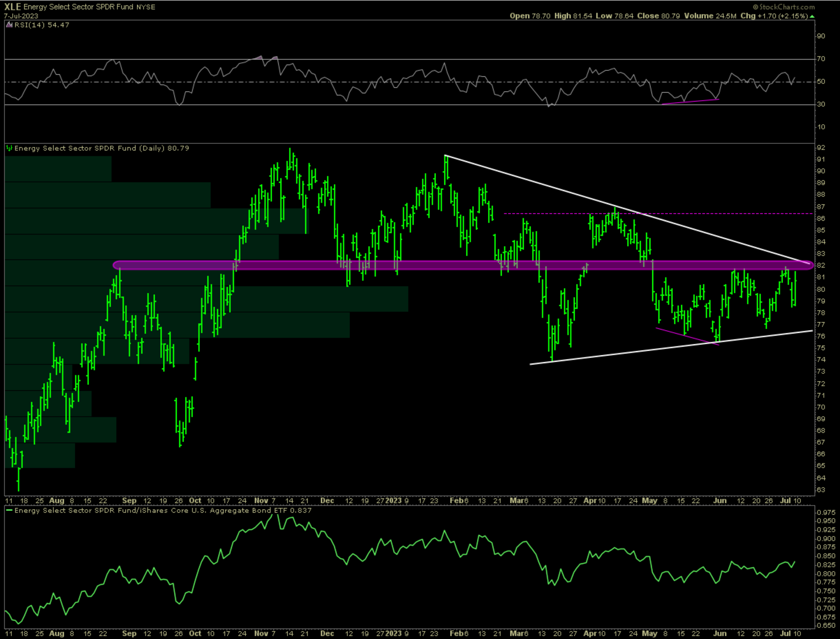
Task: Click the May label on the price chart date axis
Action: point(650,501)
